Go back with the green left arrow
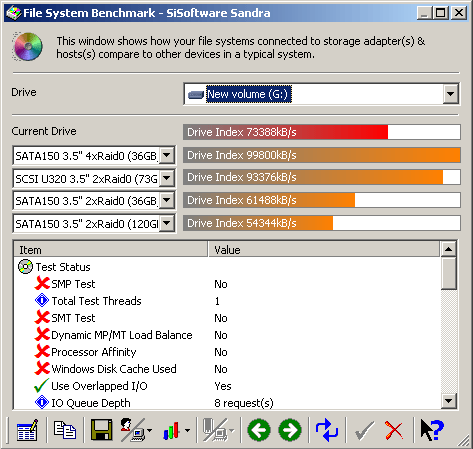473x449 pixels. 259,430
